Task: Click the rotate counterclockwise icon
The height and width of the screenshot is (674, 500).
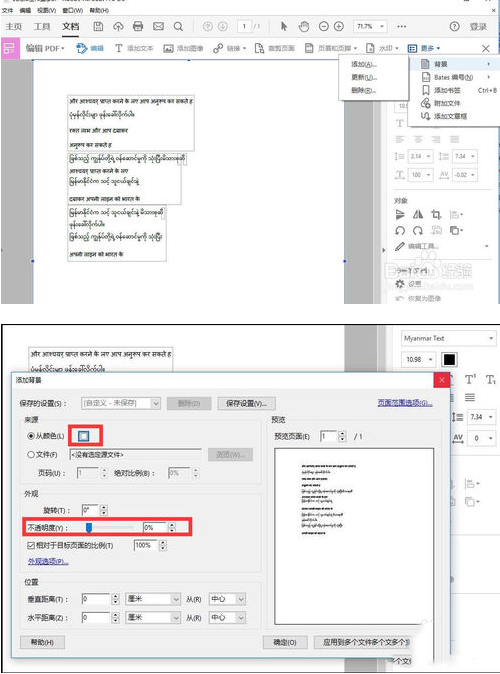Action: (400, 231)
